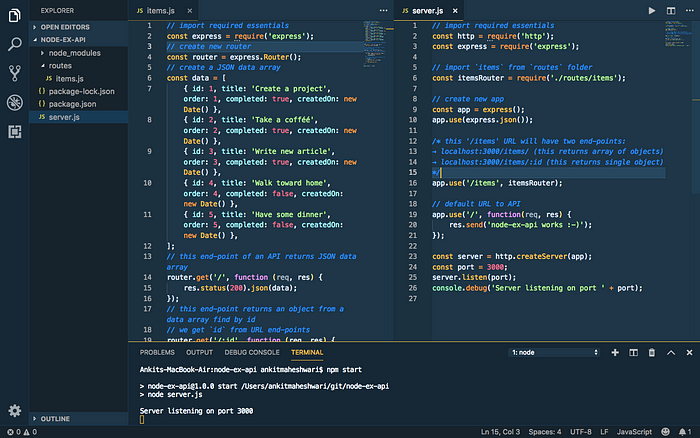Open more actions for server.js editor group
This screenshot has height=438, width=700.
click(689, 10)
